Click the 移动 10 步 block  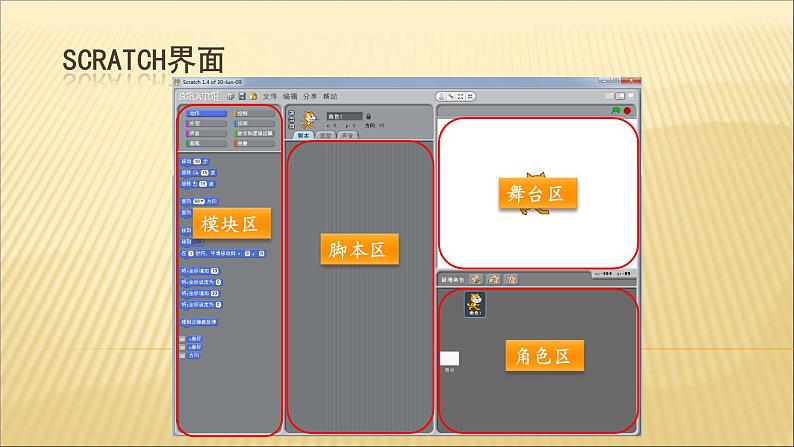click(x=195, y=161)
